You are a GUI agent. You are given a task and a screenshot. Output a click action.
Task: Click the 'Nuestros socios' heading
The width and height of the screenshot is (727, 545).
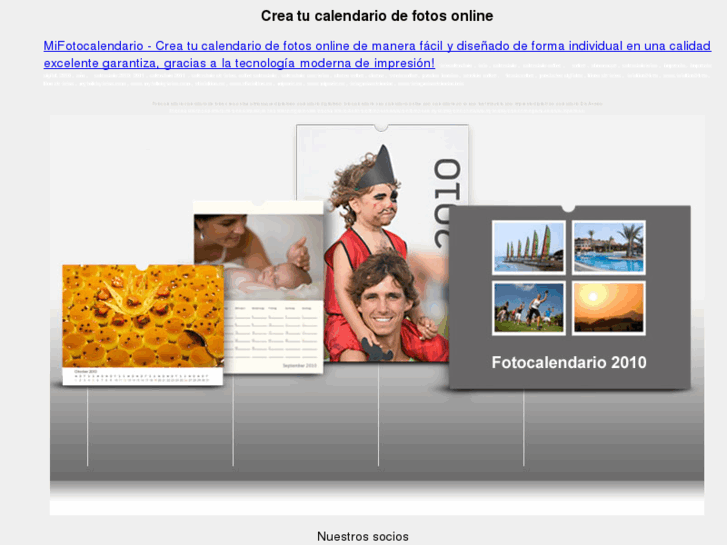click(363, 536)
